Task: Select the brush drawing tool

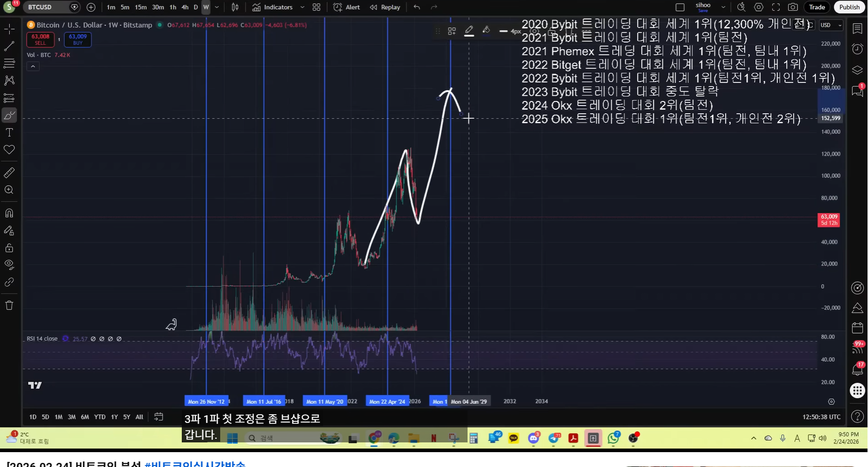Action: point(9,115)
